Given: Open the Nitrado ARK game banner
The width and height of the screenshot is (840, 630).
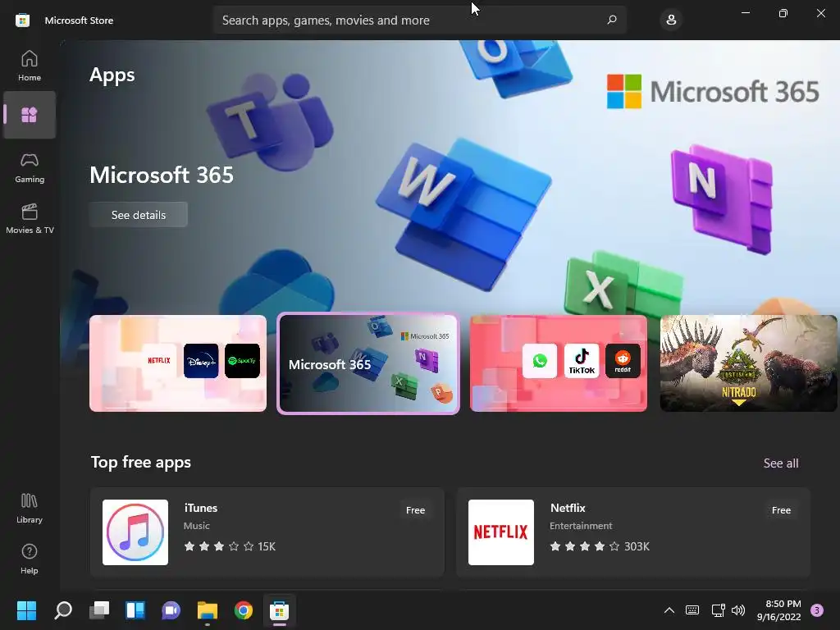Looking at the screenshot, I should [748, 363].
